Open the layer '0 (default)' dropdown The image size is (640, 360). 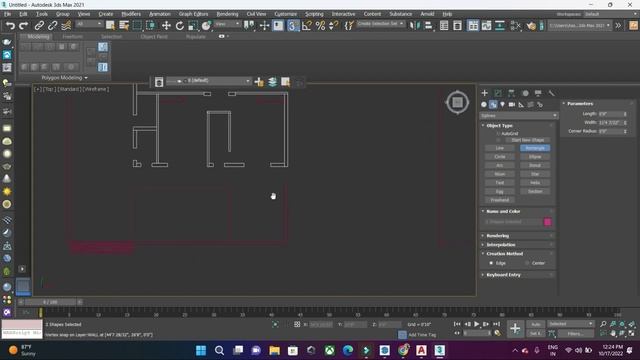pyautogui.click(x=208, y=81)
